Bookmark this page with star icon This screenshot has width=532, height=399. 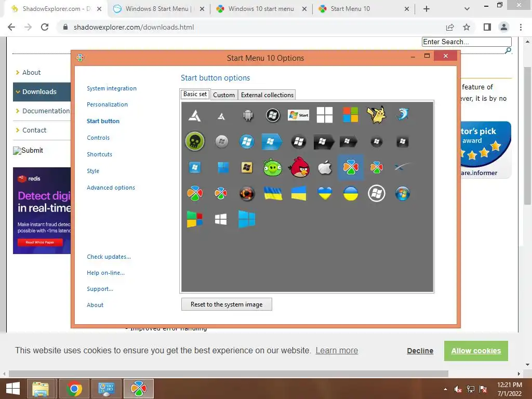[467, 27]
